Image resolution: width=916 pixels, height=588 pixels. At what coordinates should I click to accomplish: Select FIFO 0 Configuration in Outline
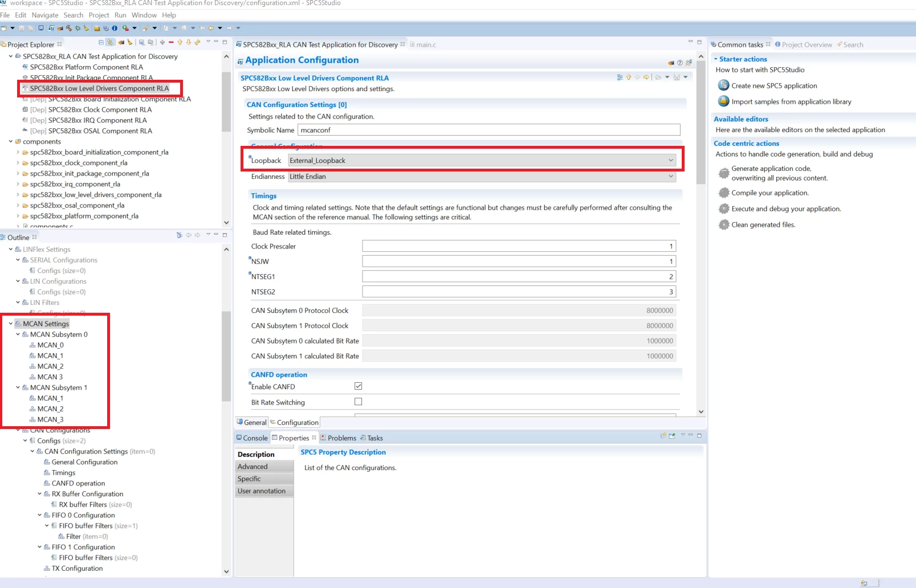(x=83, y=515)
